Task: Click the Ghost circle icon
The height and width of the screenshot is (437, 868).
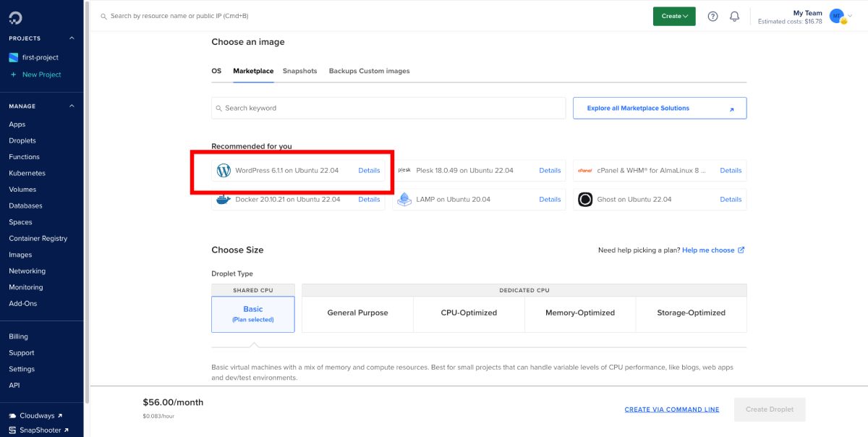Action: tap(585, 199)
